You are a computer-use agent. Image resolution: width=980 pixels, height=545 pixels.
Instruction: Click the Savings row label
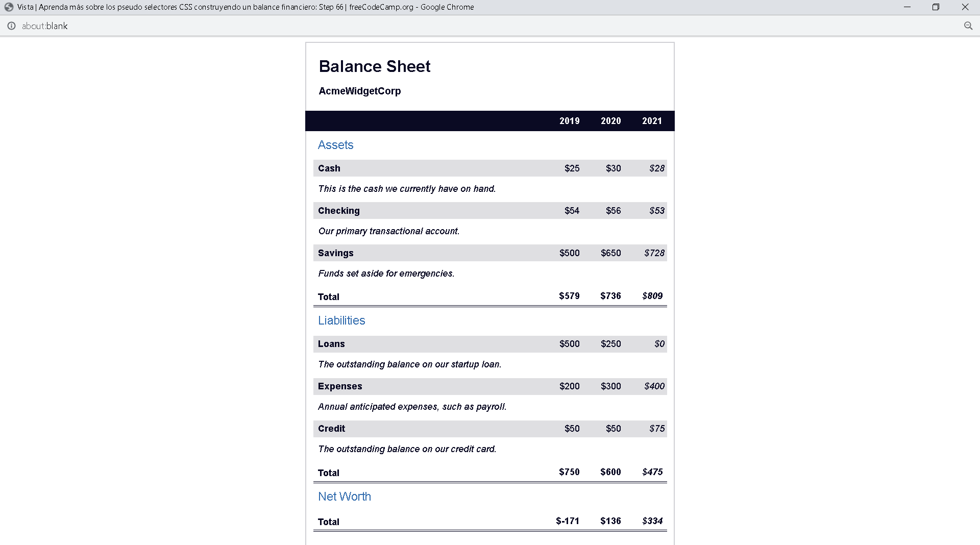335,253
